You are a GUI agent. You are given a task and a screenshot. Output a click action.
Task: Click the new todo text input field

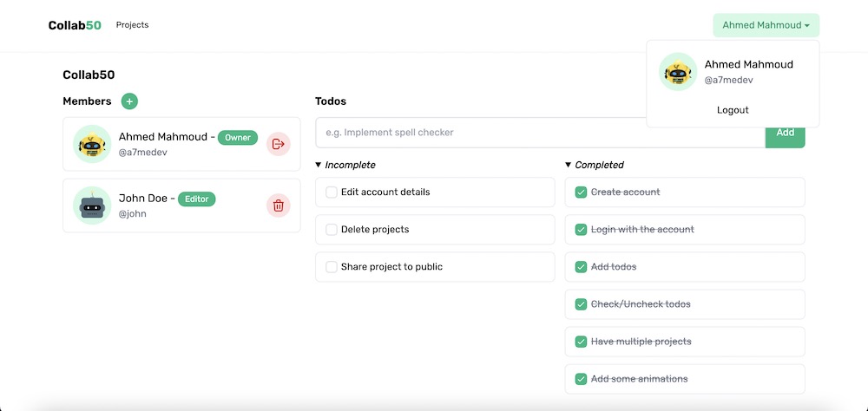[x=540, y=133]
